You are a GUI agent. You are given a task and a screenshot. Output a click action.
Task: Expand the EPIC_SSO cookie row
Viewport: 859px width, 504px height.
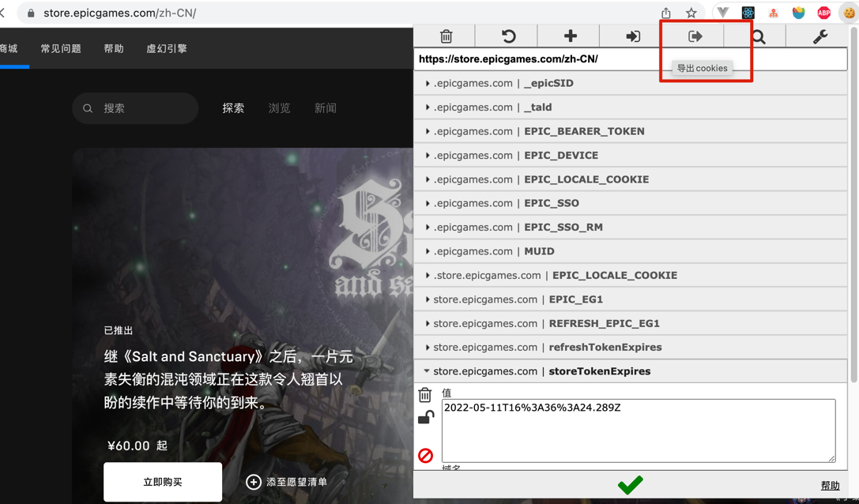tap(630, 203)
